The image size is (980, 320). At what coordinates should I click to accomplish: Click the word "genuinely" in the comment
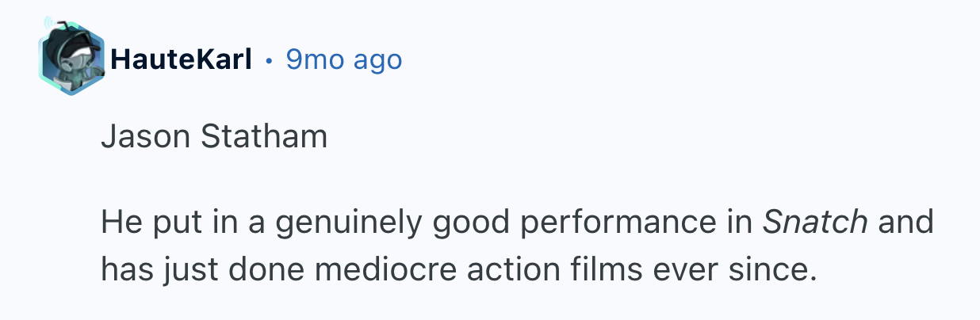pos(349,224)
